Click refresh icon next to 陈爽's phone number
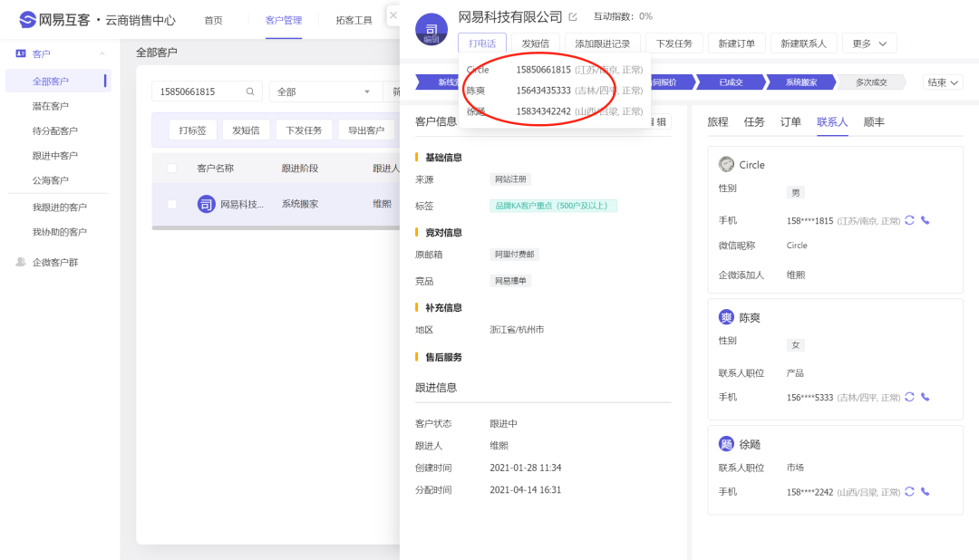The image size is (979, 560). click(909, 397)
